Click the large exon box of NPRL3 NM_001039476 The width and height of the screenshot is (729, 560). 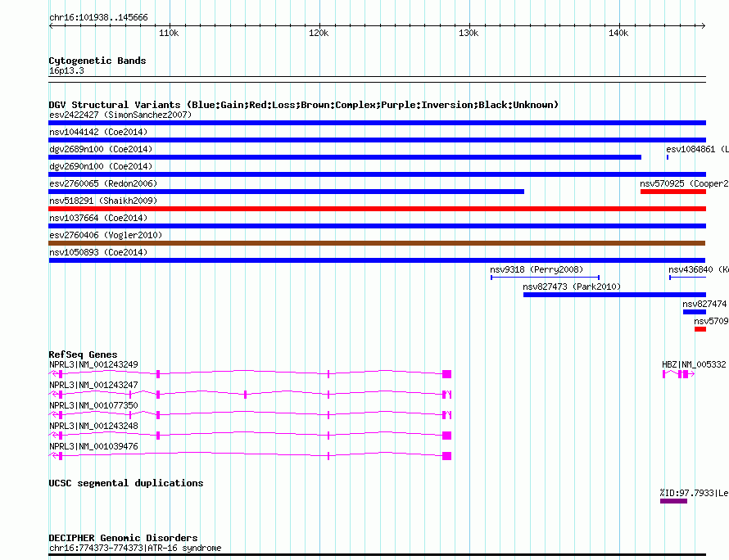point(446,456)
